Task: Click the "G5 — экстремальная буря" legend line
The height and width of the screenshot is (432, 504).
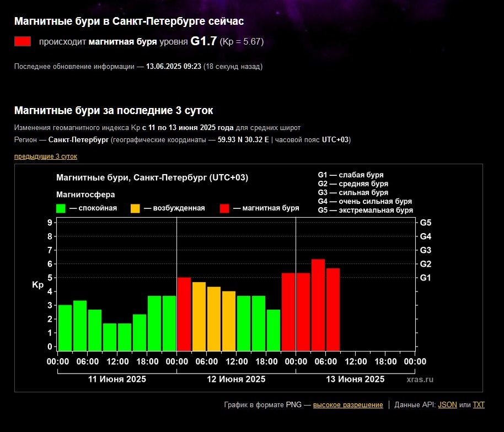Action: [366, 210]
